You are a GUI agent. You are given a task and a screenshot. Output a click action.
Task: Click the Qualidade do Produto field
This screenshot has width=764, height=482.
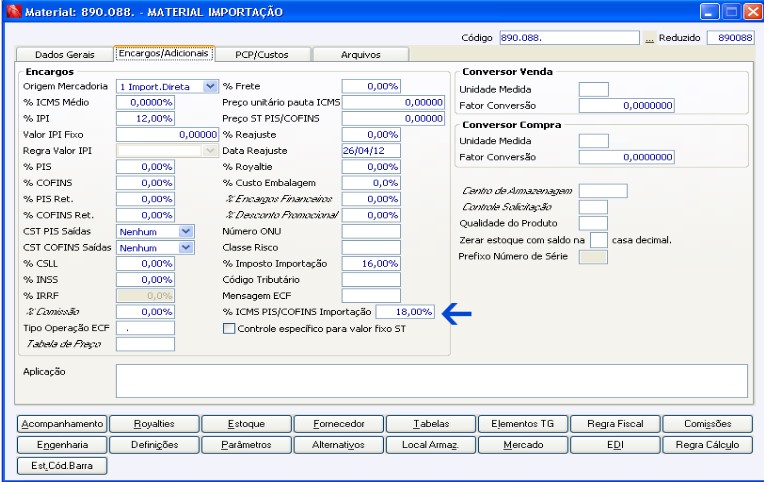593,223
